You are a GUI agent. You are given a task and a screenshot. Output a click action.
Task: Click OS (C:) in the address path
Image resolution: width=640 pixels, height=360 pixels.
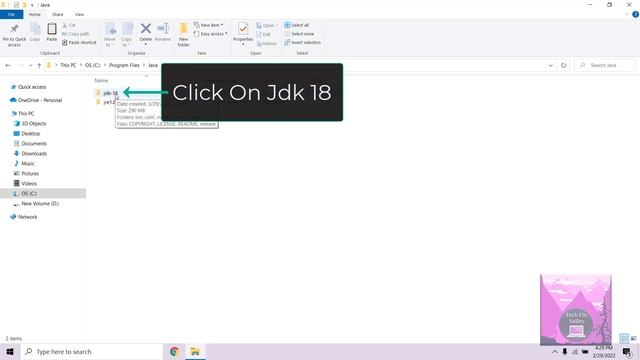tap(92, 65)
